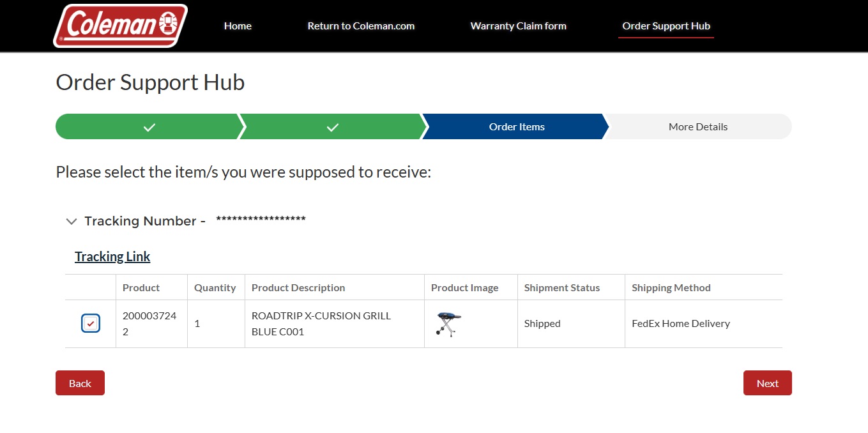Collapse the Tracking Number section chevron

tap(72, 222)
